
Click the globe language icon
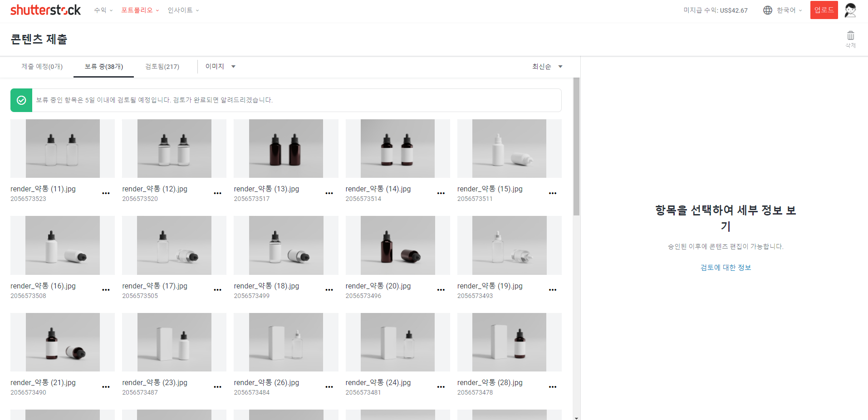(768, 10)
